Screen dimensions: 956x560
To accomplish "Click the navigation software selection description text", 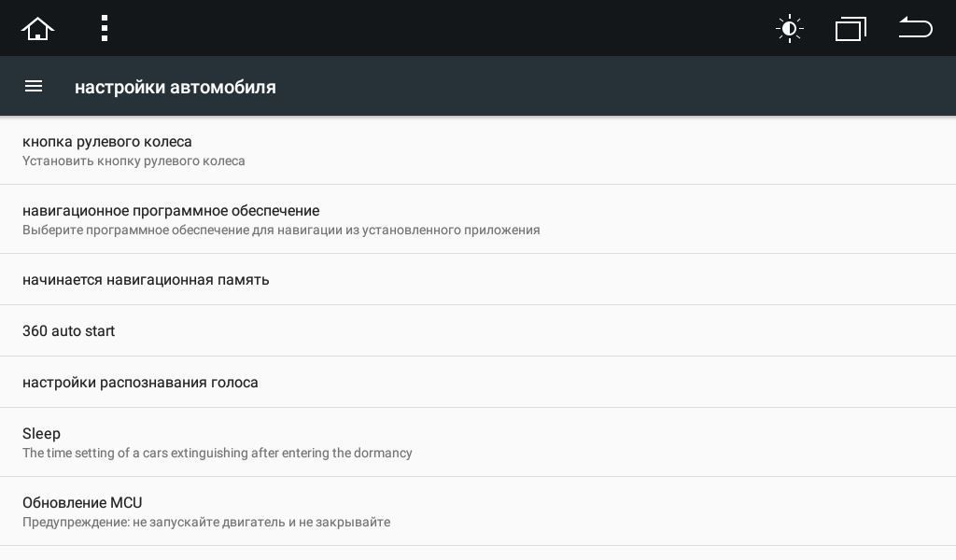I will point(281,231).
